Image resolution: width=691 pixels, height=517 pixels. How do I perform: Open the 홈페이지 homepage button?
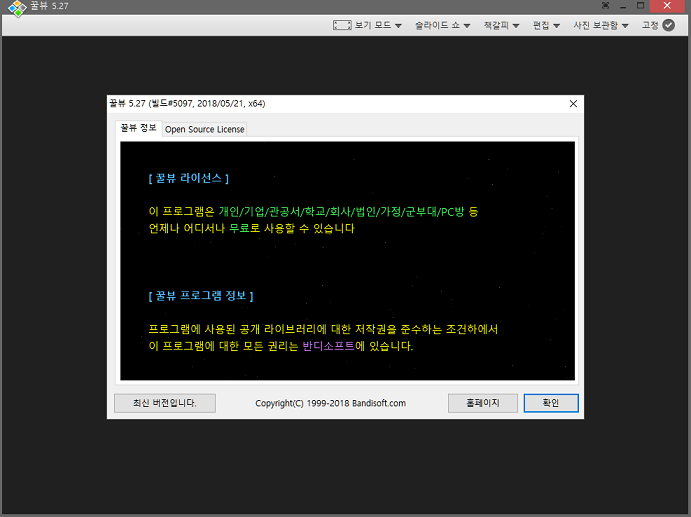click(483, 403)
